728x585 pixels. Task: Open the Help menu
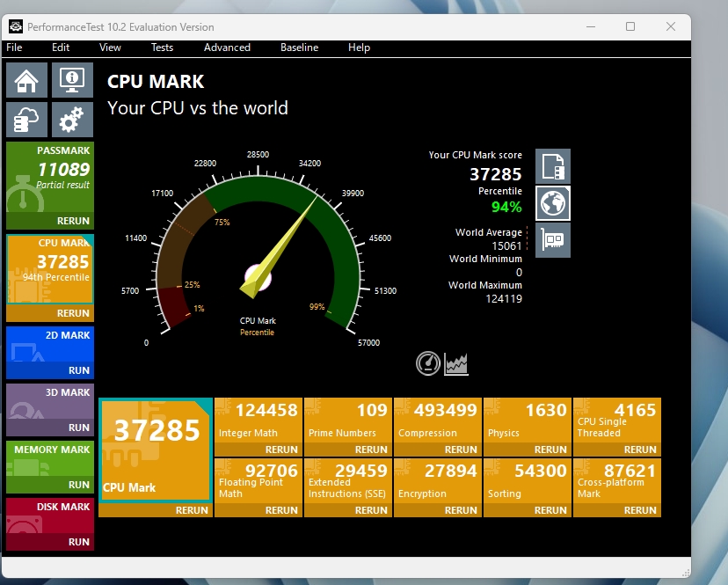(359, 48)
